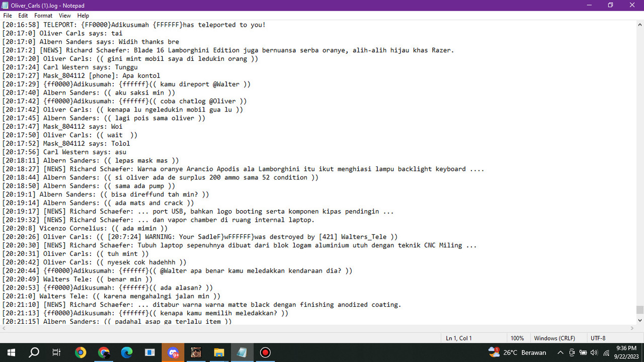The image size is (644, 362).
Task: Click the 'lagi pois sama oliver' line
Action: (x=104, y=118)
